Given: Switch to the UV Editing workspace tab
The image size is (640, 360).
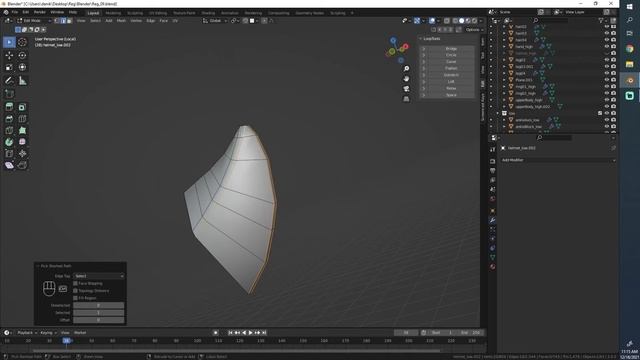Looking at the screenshot, I should (x=158, y=13).
